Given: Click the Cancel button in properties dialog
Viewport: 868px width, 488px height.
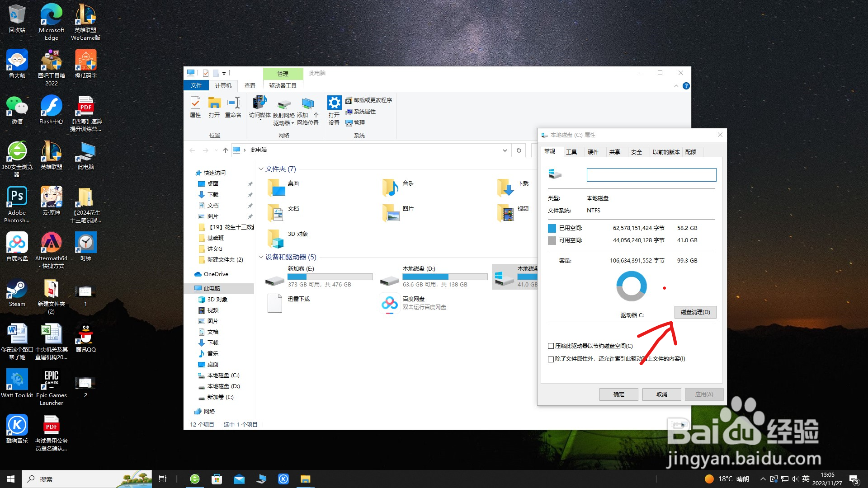Looking at the screenshot, I should tap(661, 394).
